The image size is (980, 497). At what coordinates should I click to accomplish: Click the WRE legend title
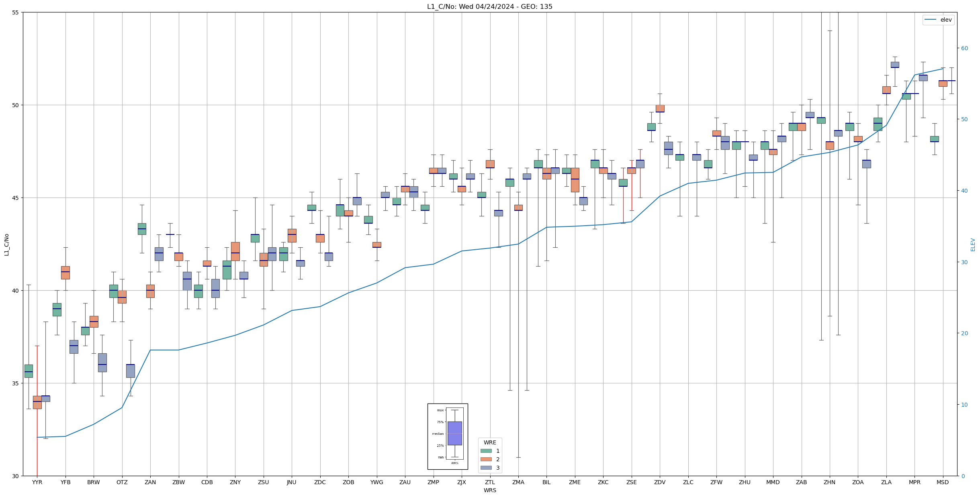490,442
